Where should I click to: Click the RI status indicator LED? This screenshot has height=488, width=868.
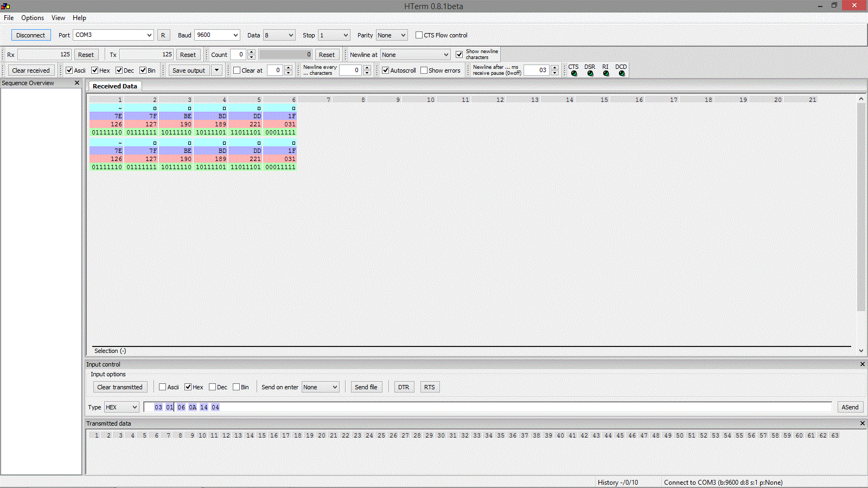(x=606, y=74)
